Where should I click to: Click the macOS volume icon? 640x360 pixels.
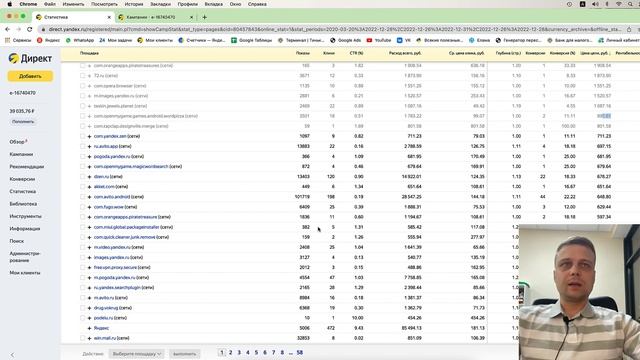coord(595,4)
